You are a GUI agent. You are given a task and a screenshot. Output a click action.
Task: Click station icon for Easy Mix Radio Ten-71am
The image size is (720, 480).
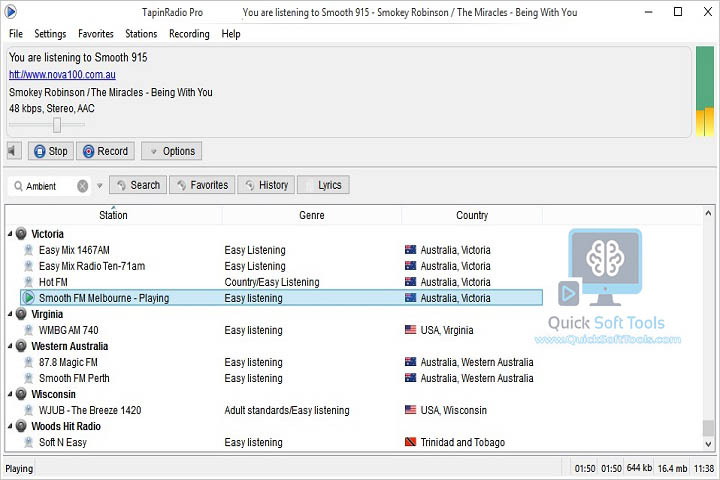[x=28, y=266]
